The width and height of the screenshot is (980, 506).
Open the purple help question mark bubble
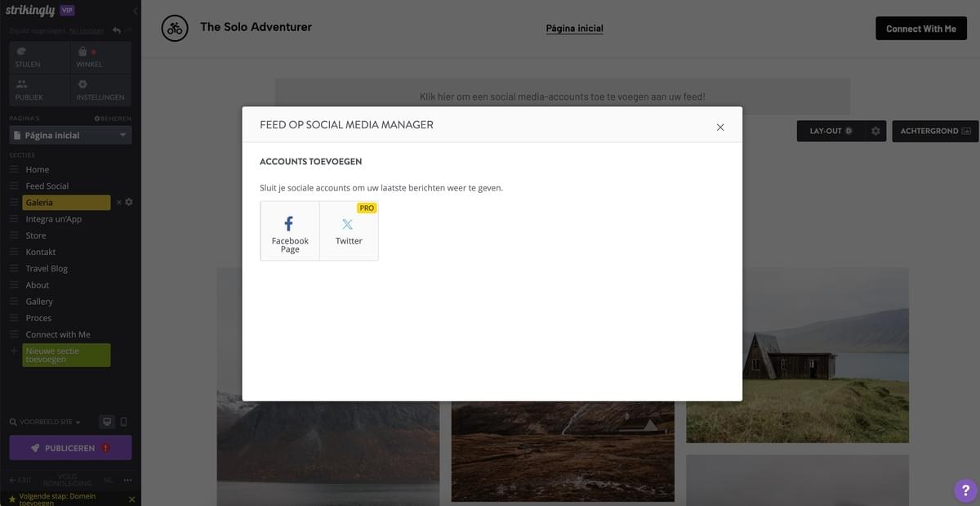(964, 490)
